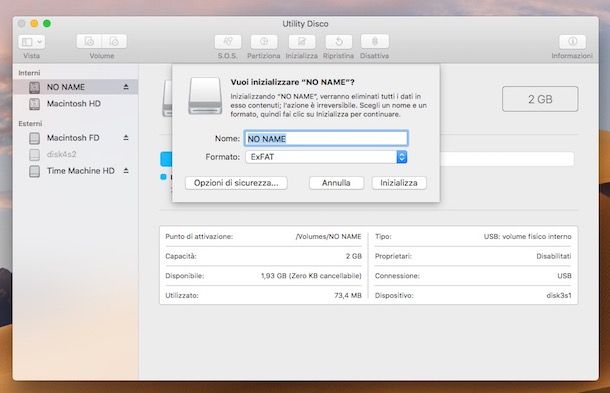Click the Connessione label
Image resolution: width=610 pixels, height=393 pixels.
pyautogui.click(x=397, y=276)
